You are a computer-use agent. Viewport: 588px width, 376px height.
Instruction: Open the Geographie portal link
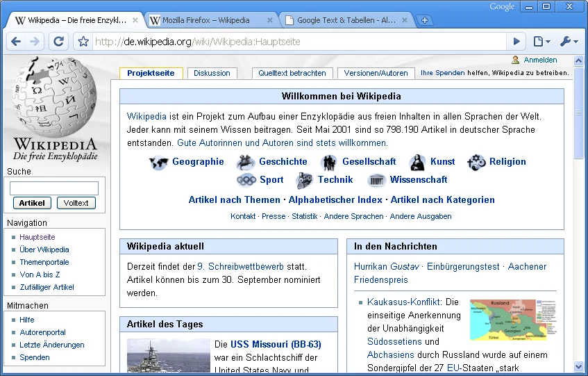[198, 162]
